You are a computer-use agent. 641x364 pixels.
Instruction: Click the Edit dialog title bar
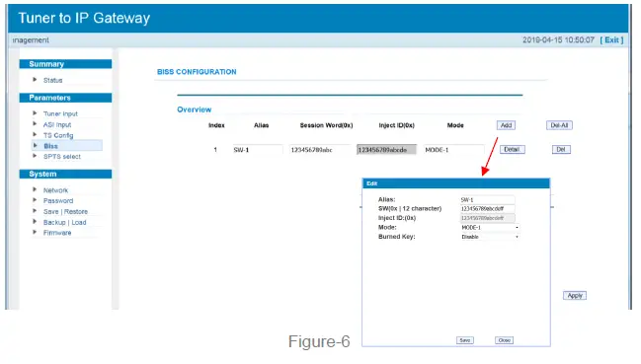[x=456, y=183]
